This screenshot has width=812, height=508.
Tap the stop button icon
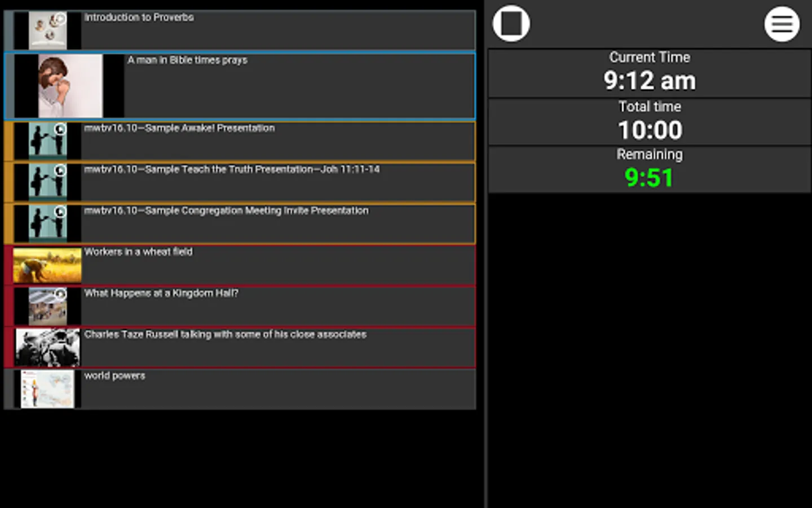click(x=511, y=24)
